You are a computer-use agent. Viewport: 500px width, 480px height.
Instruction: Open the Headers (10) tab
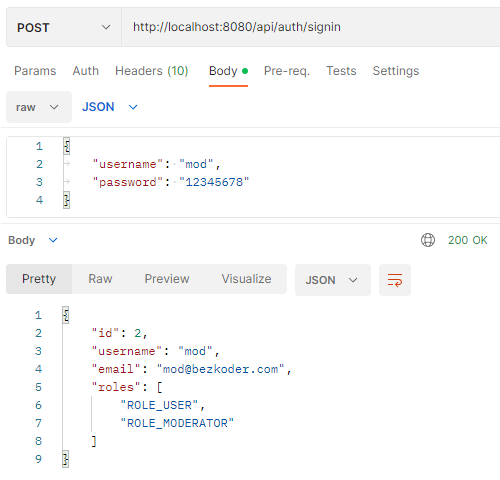pyautogui.click(x=152, y=71)
